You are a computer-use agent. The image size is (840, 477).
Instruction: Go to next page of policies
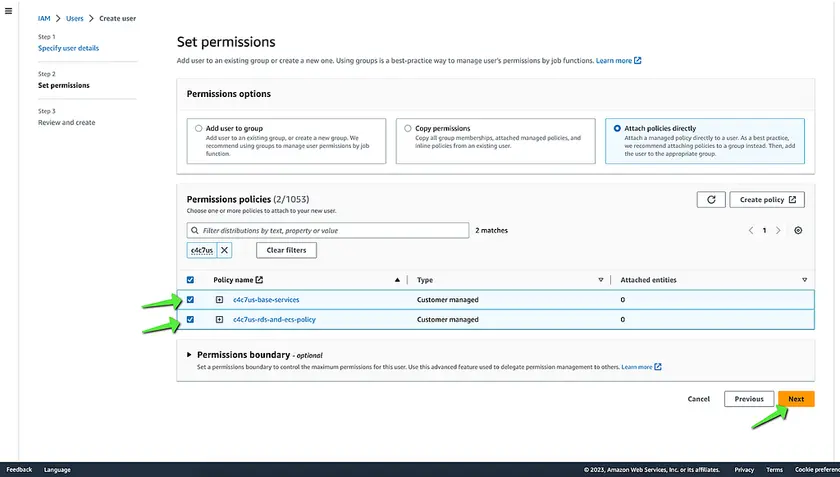click(778, 230)
